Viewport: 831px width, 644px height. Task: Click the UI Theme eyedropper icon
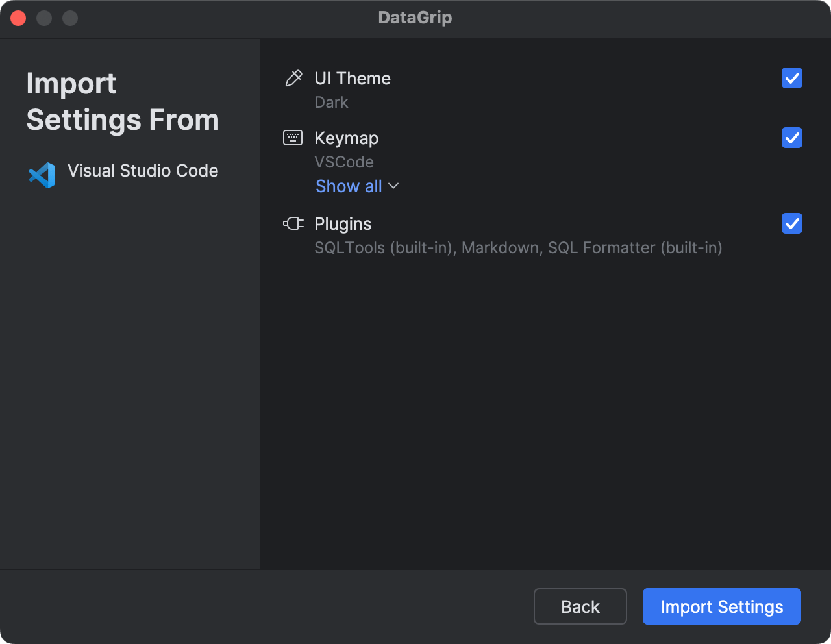[x=293, y=78]
